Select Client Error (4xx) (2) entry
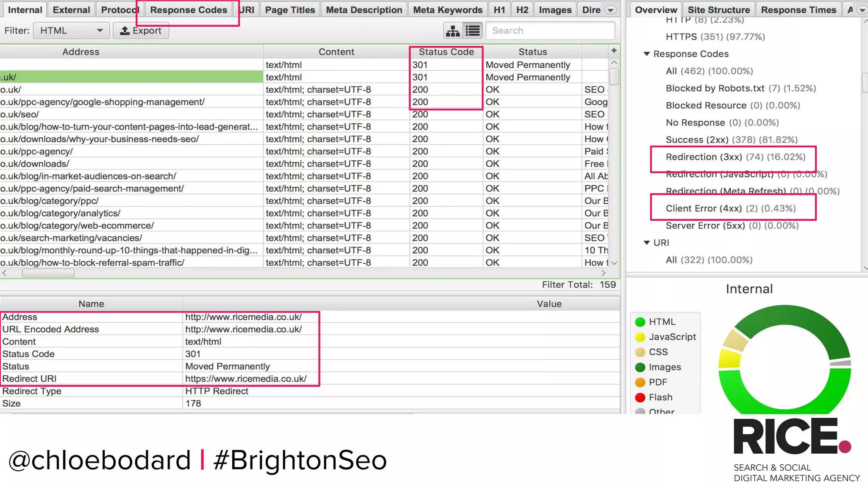The image size is (868, 488). (x=731, y=208)
